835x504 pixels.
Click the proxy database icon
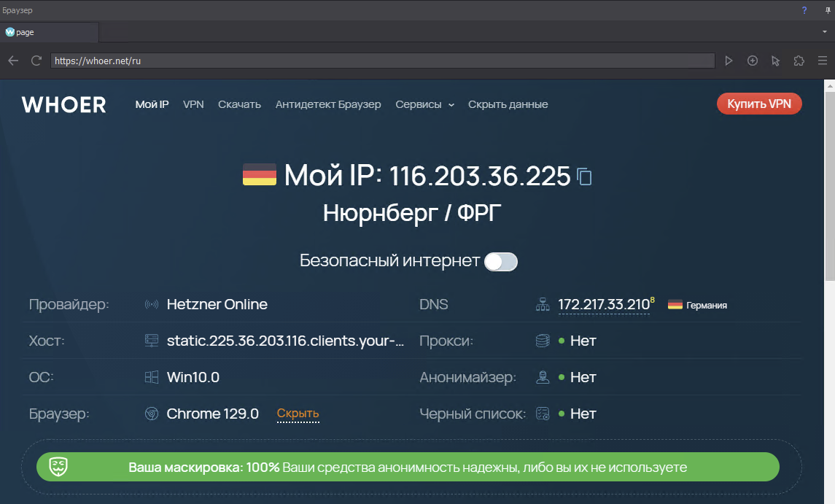click(543, 341)
